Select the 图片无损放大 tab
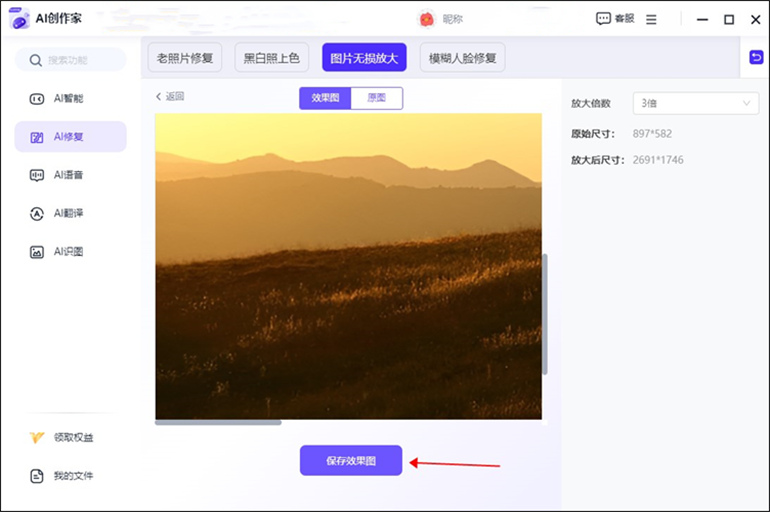770x512 pixels. [x=364, y=57]
